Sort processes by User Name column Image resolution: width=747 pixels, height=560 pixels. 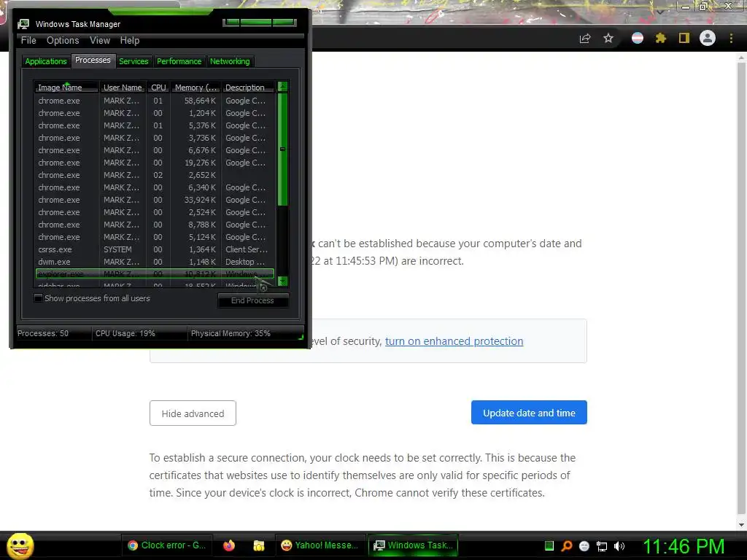123,87
